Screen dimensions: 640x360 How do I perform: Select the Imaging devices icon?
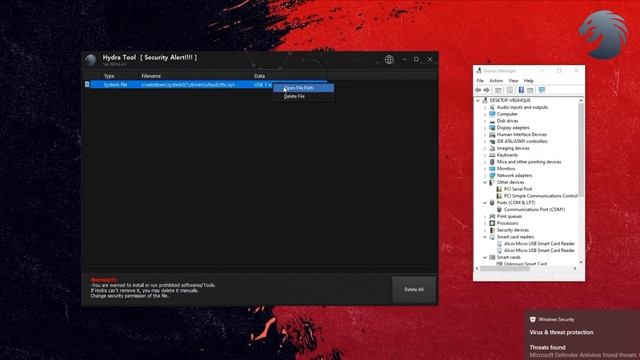click(x=492, y=148)
